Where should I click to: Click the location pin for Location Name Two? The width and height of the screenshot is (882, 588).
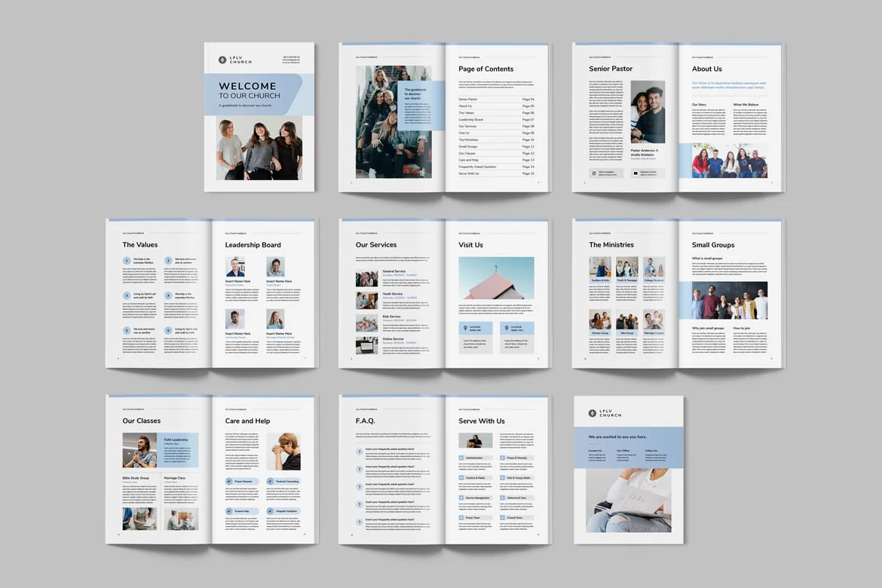pos(507,328)
